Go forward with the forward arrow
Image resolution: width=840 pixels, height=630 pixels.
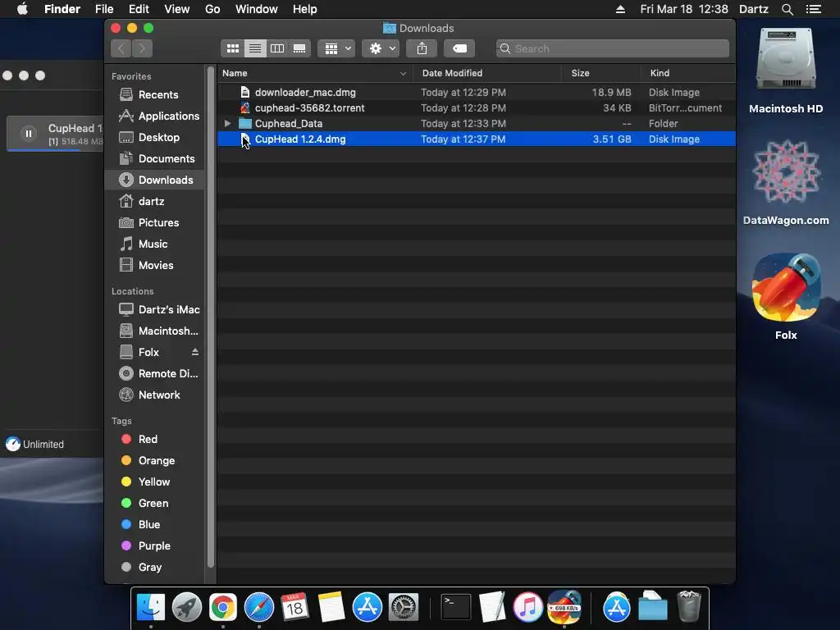(142, 48)
